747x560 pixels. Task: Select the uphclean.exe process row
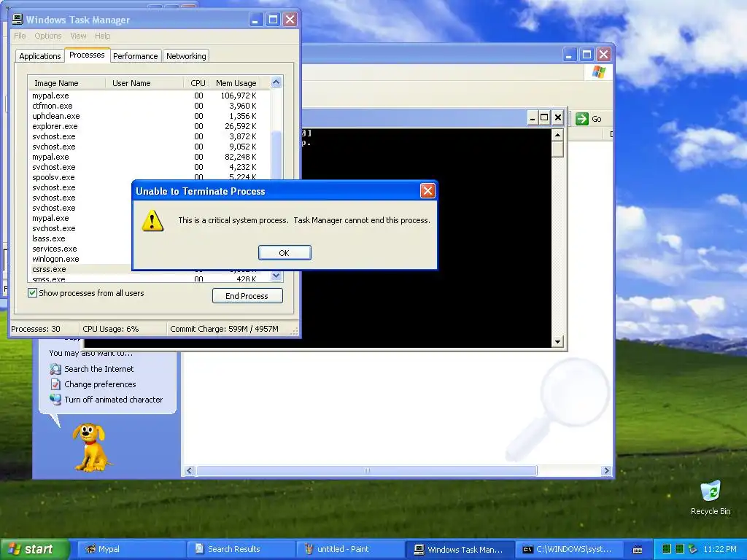[149, 116]
